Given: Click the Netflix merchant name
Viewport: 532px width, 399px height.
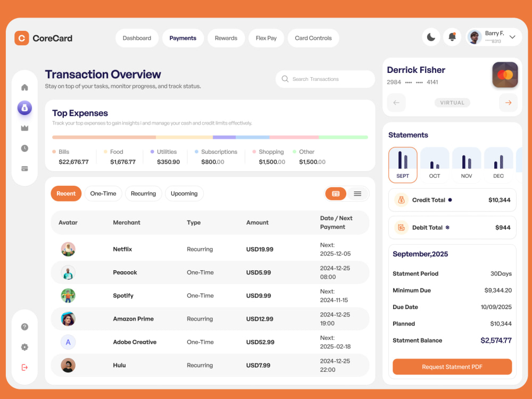Looking at the screenshot, I should point(122,249).
